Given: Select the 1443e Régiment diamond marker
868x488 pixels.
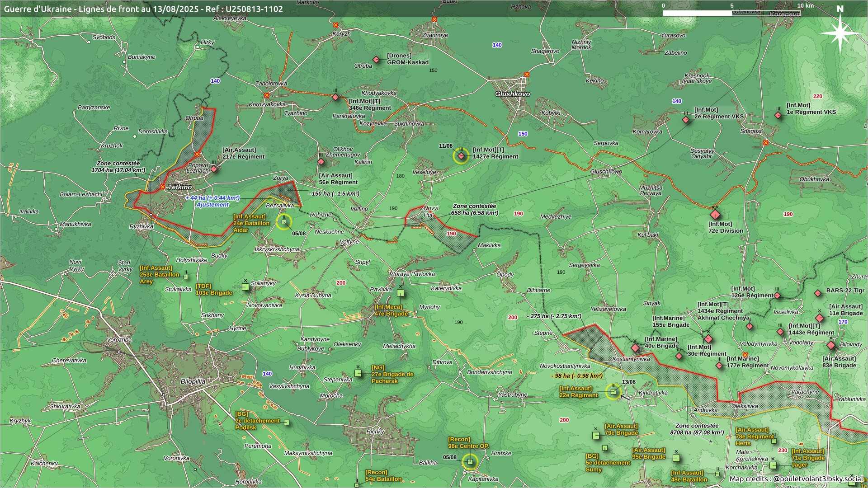Looking at the screenshot, I should tap(780, 332).
